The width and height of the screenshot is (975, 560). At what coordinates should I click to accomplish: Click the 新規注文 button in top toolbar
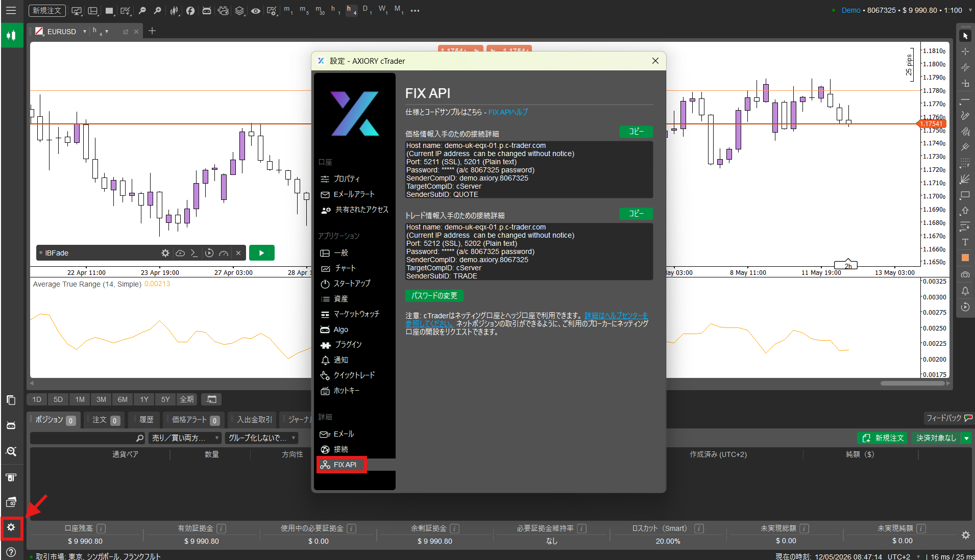(x=46, y=10)
